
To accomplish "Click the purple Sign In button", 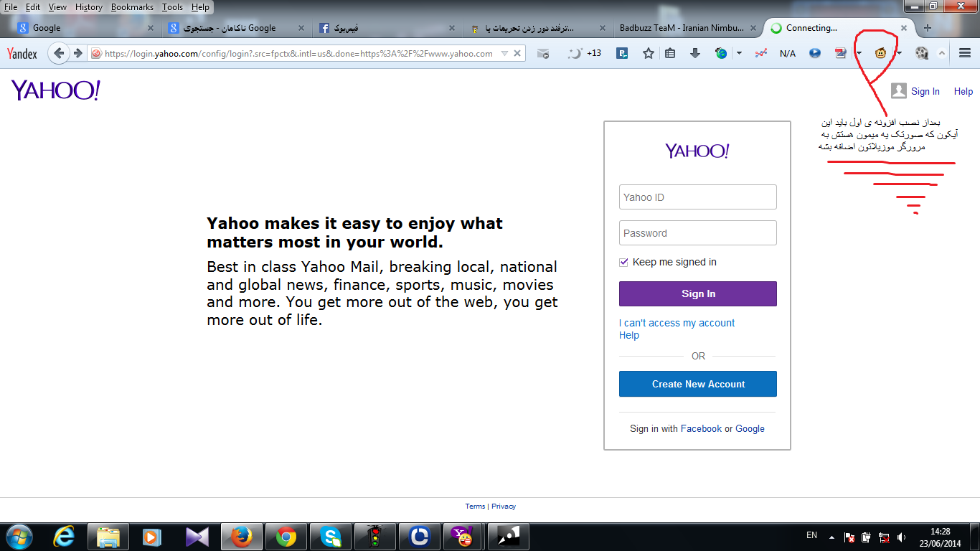I will pos(698,293).
